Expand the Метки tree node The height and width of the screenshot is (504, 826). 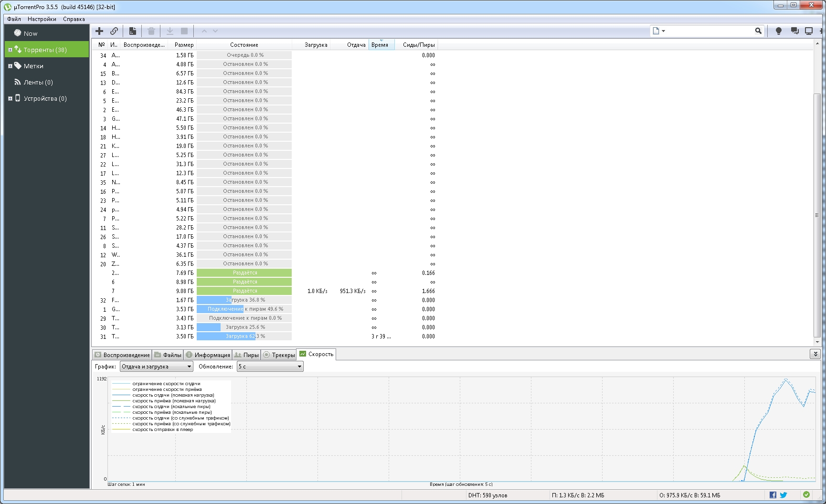tap(10, 66)
